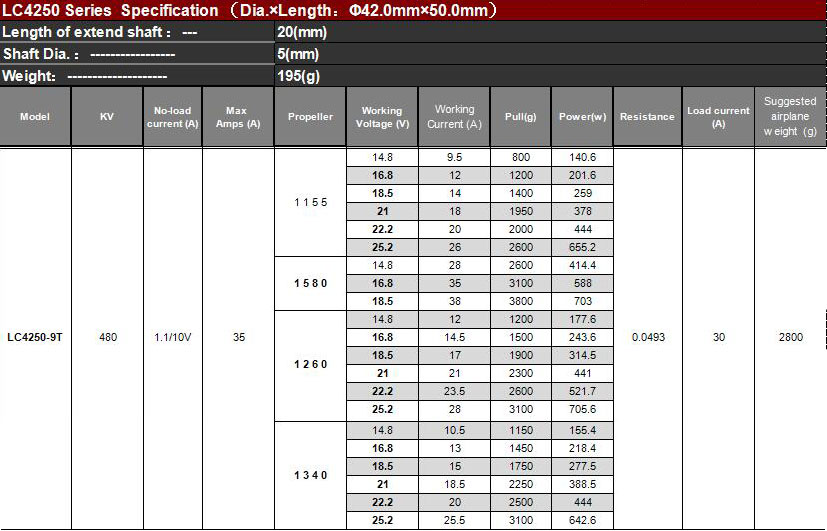
Task: Select the 1.1/10V no-load current cell
Action: (x=172, y=337)
